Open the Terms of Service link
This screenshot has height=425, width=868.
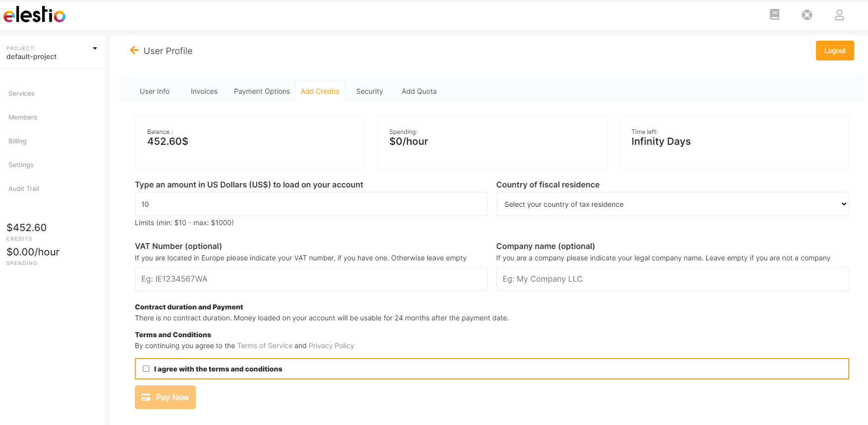coord(265,346)
